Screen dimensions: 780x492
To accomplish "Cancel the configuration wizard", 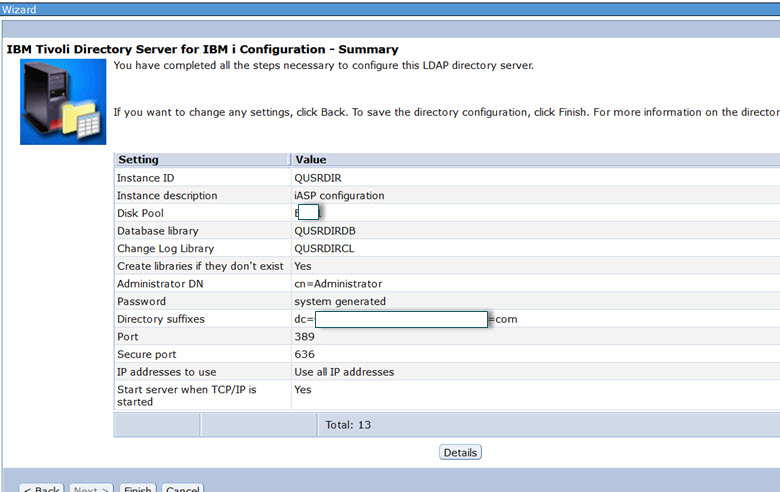I will click(182, 489).
